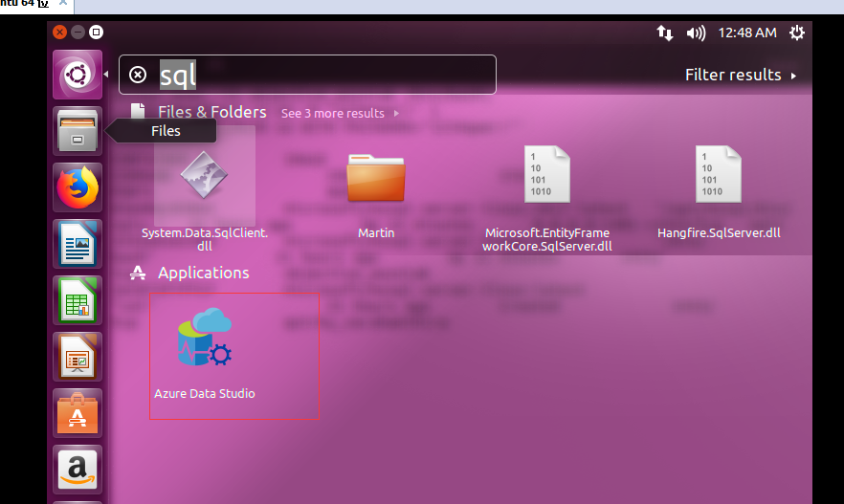Open LibreOffice Calc from the launcher
The height and width of the screenshot is (504, 844).
[78, 300]
